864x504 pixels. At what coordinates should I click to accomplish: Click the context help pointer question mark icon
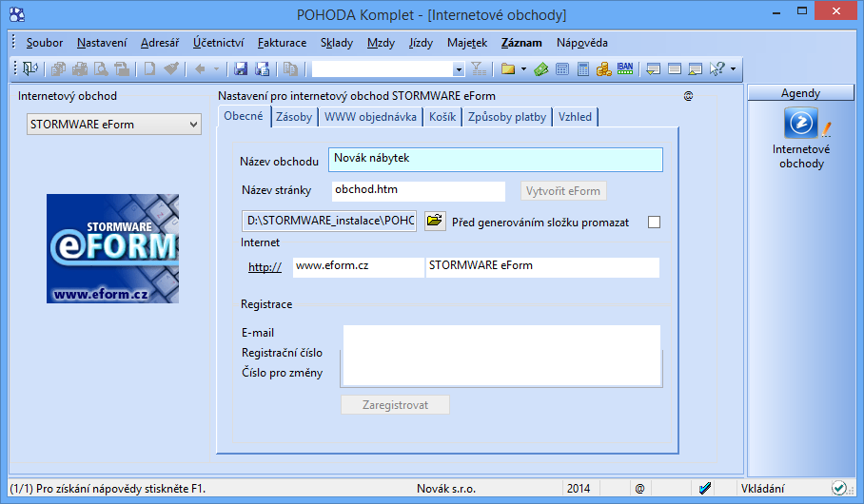(717, 68)
